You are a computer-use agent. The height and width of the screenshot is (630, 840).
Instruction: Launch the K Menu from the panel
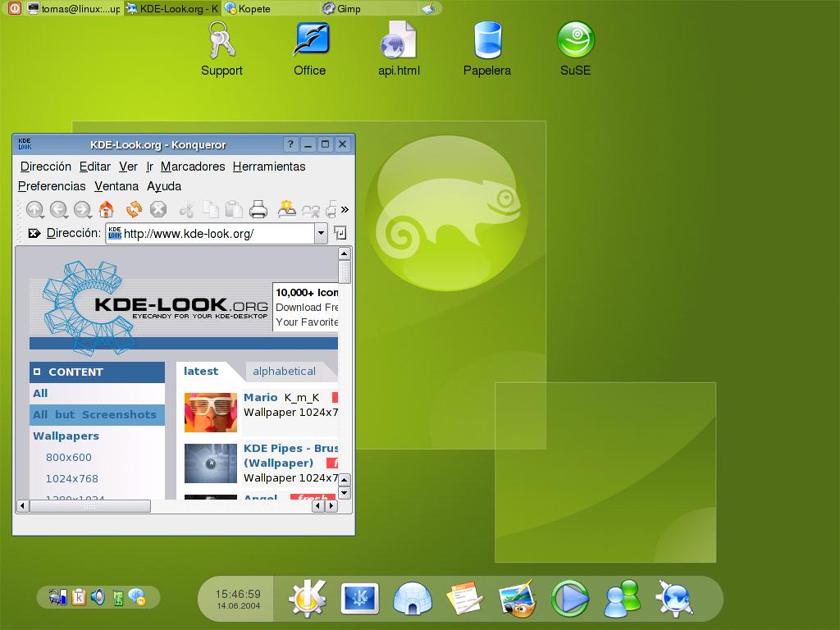point(306,599)
